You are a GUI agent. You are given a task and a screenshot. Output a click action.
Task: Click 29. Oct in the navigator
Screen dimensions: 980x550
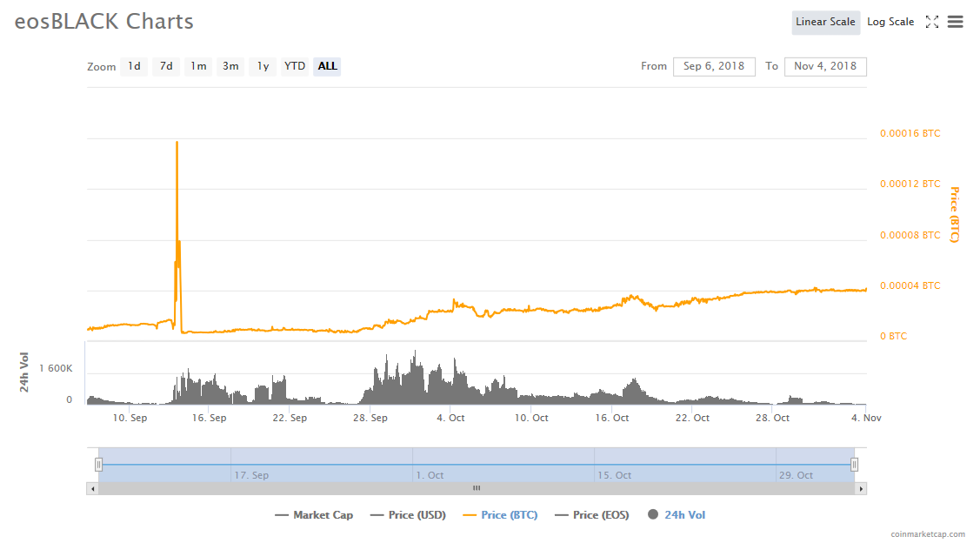tap(797, 475)
